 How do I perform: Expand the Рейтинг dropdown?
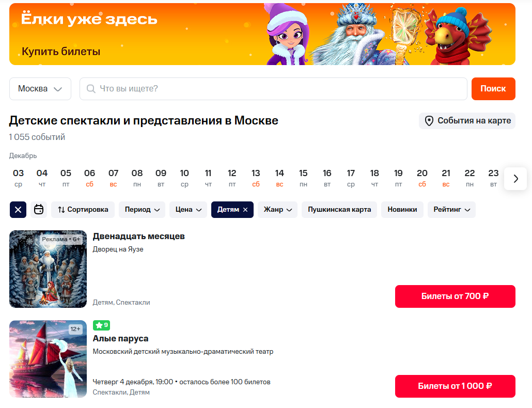451,210
